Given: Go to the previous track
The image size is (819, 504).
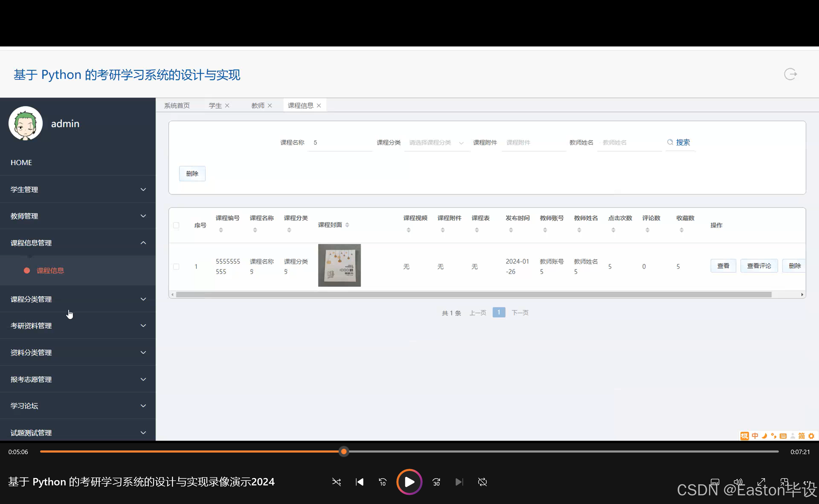Looking at the screenshot, I should (x=359, y=482).
